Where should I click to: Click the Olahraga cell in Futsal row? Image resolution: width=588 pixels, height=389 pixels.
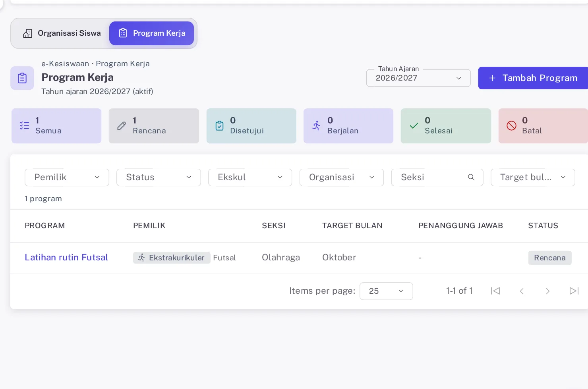[x=281, y=258]
